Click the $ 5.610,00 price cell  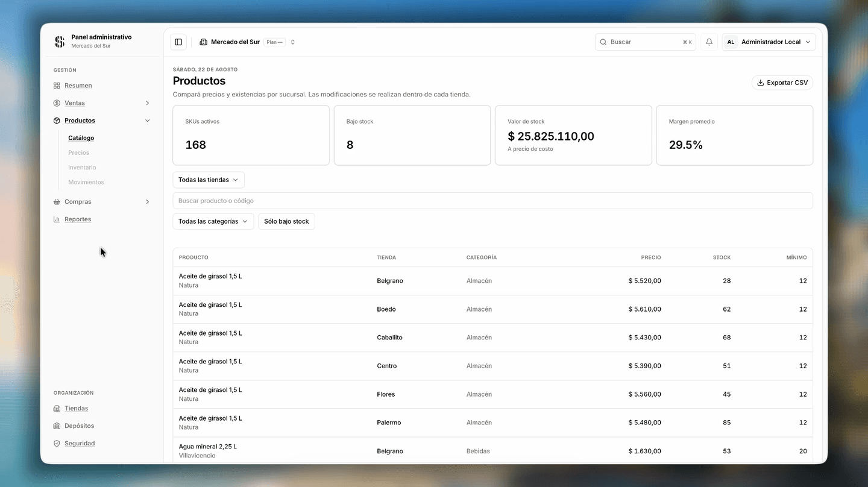click(644, 309)
